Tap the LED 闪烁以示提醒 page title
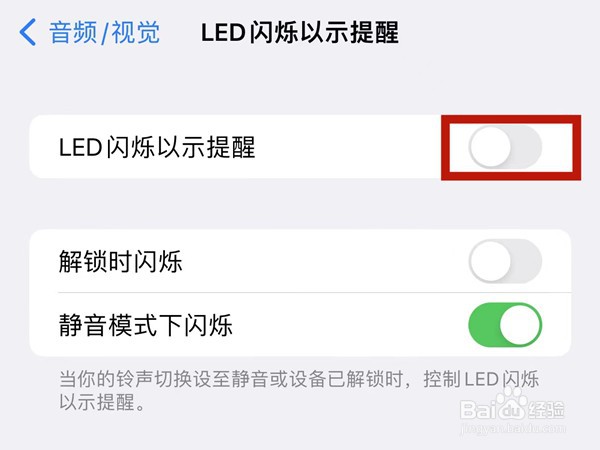 pyautogui.click(x=300, y=32)
